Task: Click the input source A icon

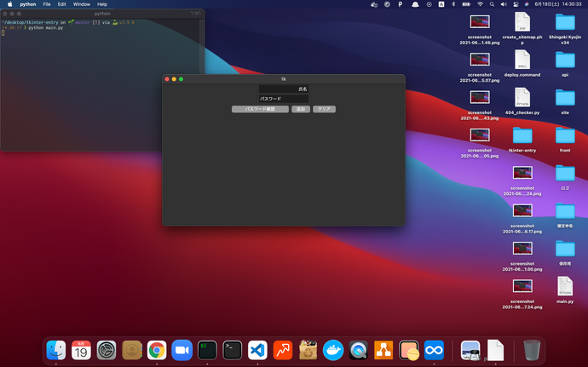Action: (441, 4)
